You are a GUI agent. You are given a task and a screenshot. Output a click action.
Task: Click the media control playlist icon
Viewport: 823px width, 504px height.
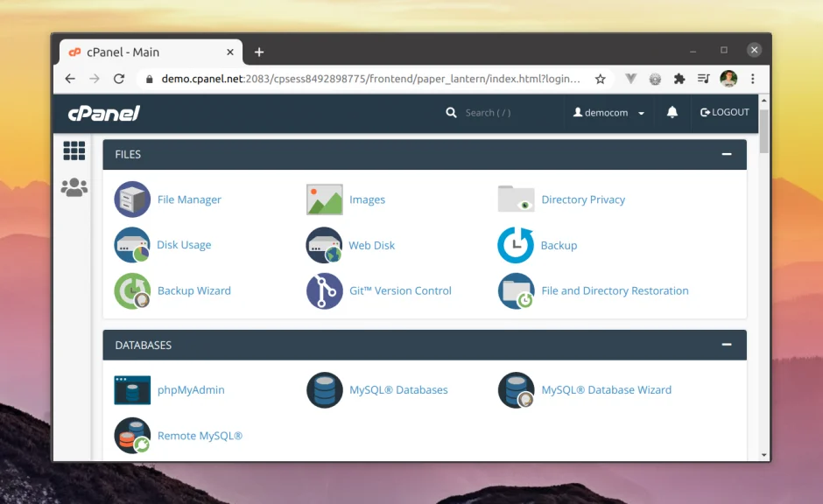coord(703,79)
